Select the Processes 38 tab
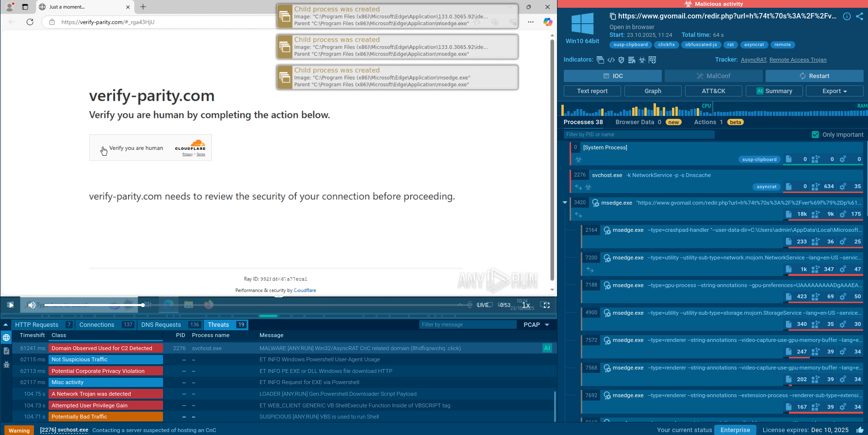This screenshot has width=868, height=435. click(x=583, y=122)
